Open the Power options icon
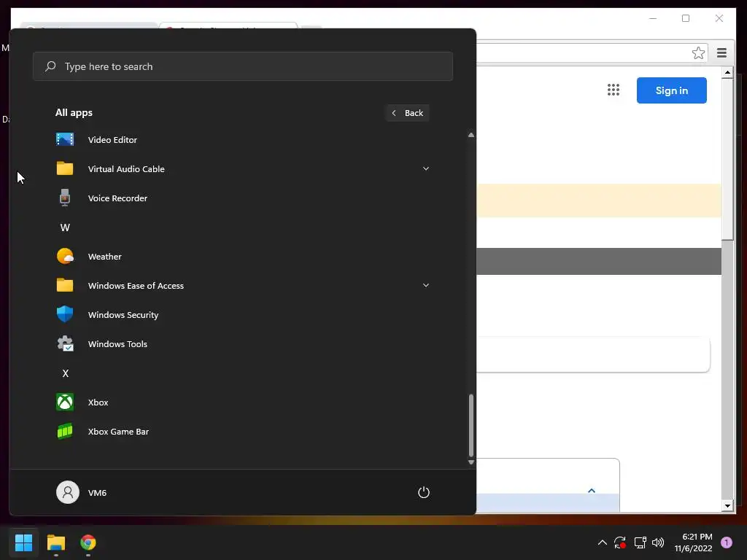Image resolution: width=747 pixels, height=560 pixels. tap(424, 492)
